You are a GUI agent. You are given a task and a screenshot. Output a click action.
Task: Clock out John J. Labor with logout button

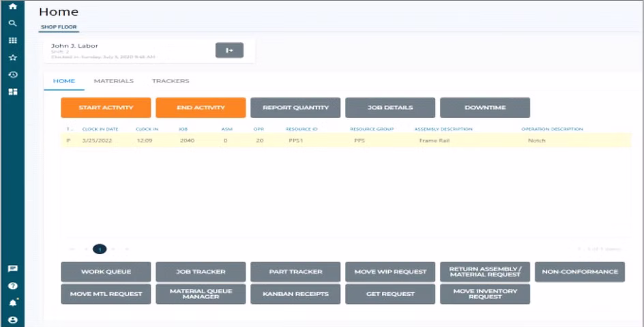(230, 50)
